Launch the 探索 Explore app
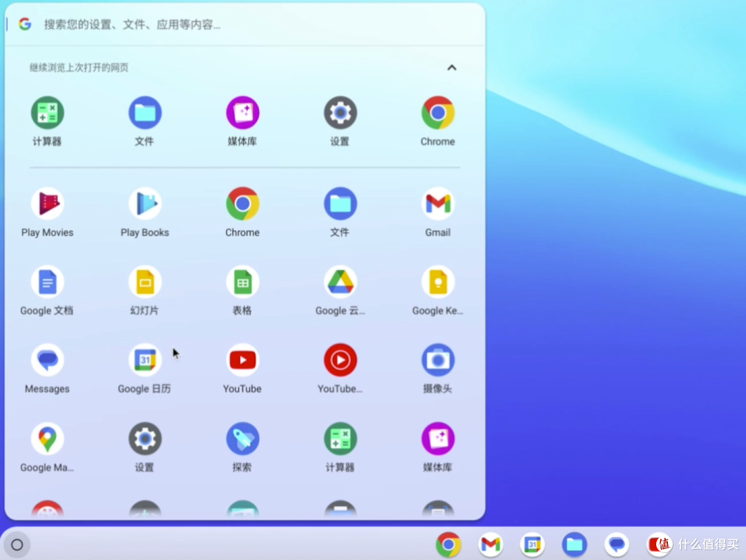 point(242,438)
